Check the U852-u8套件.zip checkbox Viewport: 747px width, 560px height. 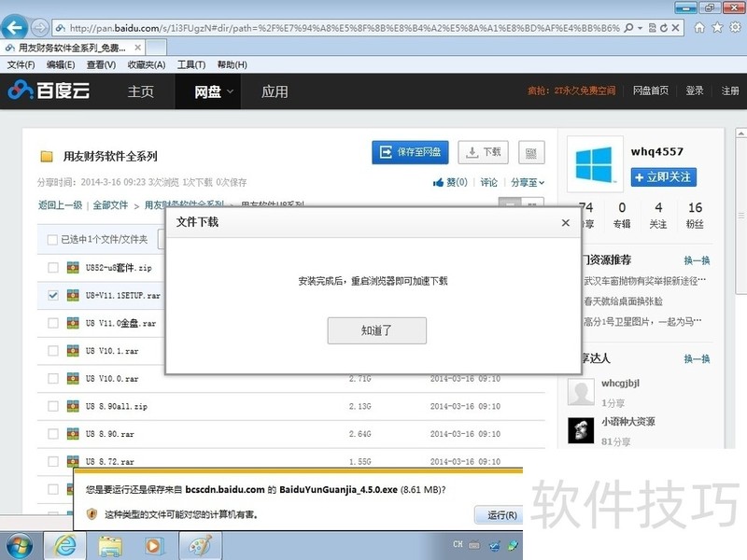click(x=53, y=268)
